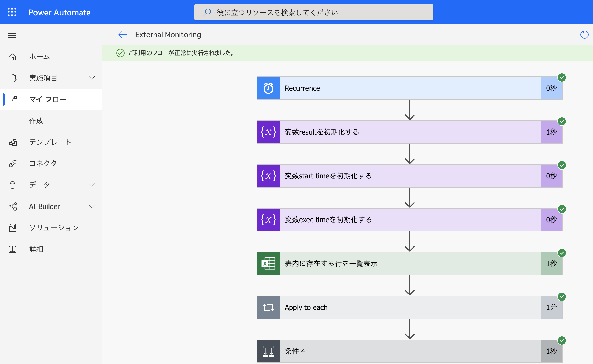Click the Power Automate title link
The image size is (593, 364).
[59, 12]
